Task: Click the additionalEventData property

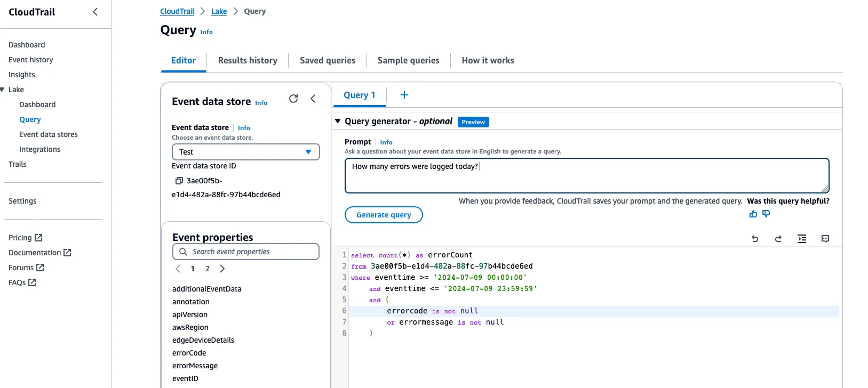Action: click(x=207, y=289)
